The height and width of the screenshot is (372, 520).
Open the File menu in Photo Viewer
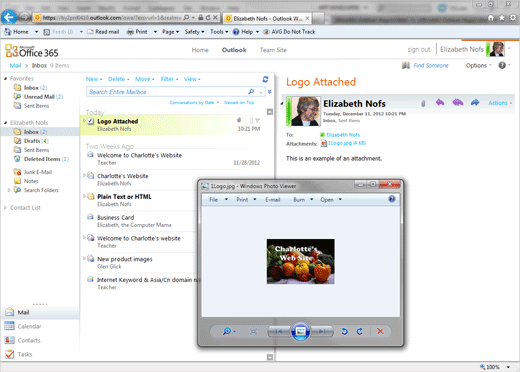[218, 200]
